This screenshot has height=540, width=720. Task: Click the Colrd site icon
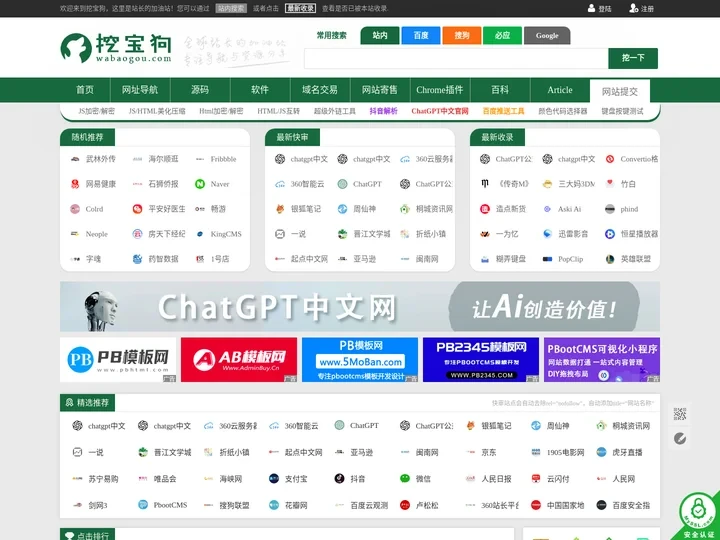(x=75, y=209)
